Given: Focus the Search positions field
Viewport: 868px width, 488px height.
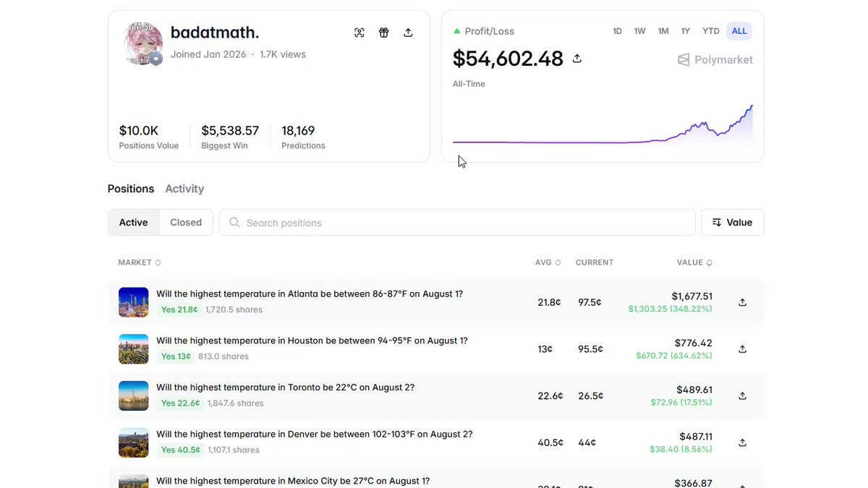Looking at the screenshot, I should click(457, 223).
